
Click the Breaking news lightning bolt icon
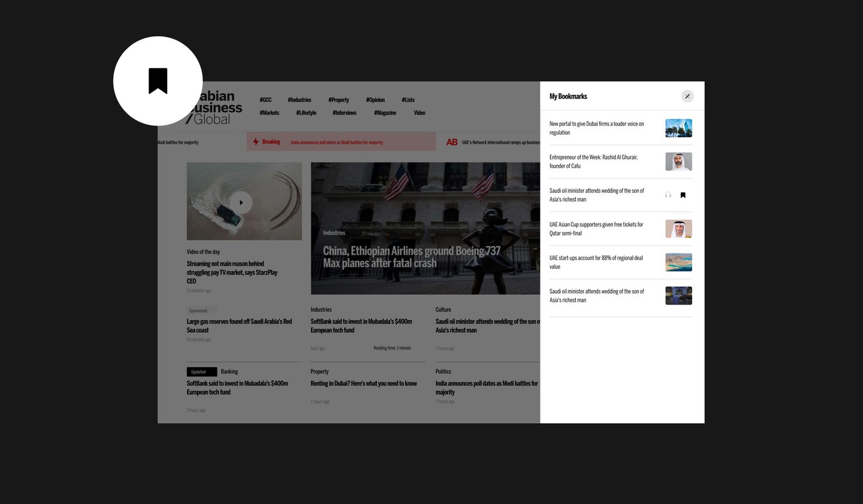[x=255, y=142]
